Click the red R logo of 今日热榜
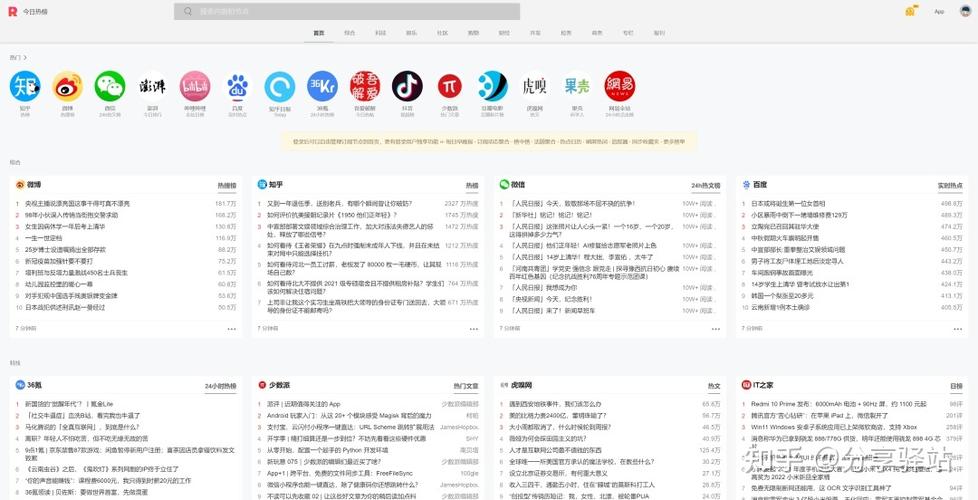The height and width of the screenshot is (500, 978). pos(12,12)
